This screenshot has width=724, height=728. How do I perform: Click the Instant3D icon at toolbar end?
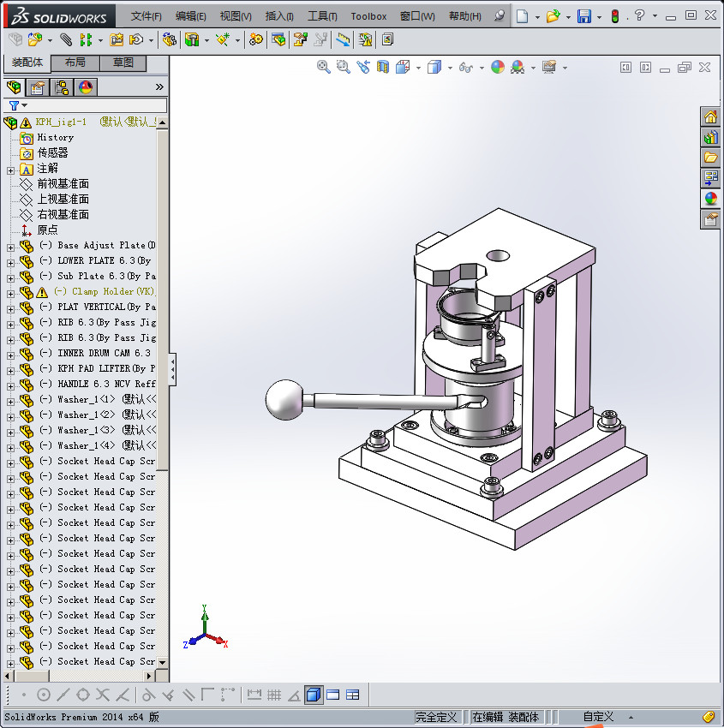pyautogui.click(x=387, y=40)
